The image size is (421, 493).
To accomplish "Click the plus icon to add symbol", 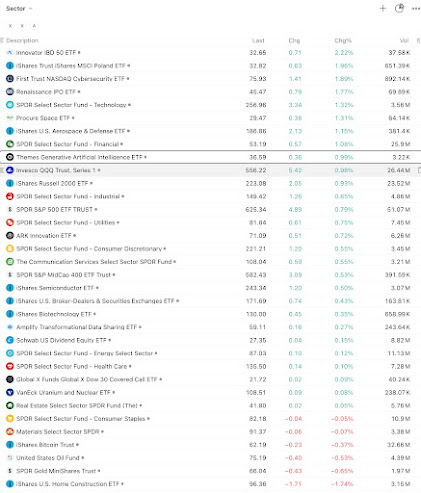I will click(383, 8).
